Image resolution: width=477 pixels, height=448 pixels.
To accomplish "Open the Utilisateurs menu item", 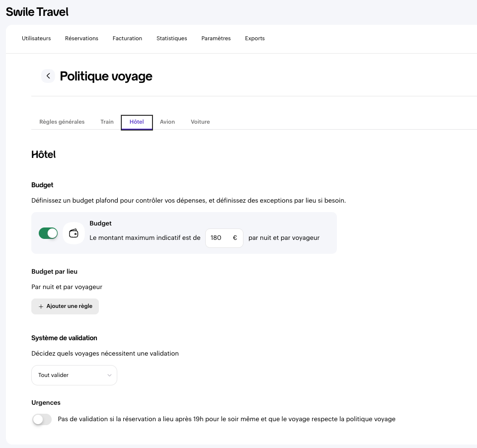I will [36, 38].
